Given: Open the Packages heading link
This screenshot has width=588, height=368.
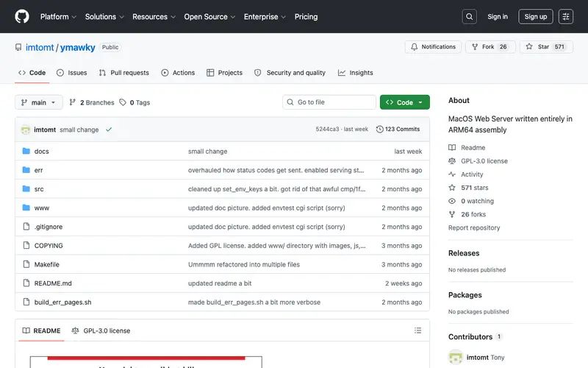Looking at the screenshot, I should (x=465, y=295).
